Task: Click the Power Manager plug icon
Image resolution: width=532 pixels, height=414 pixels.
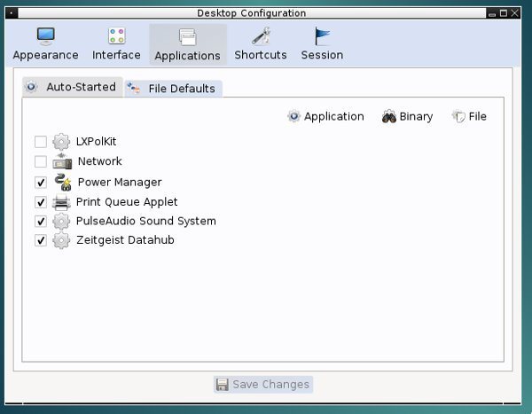Action: pyautogui.click(x=63, y=182)
